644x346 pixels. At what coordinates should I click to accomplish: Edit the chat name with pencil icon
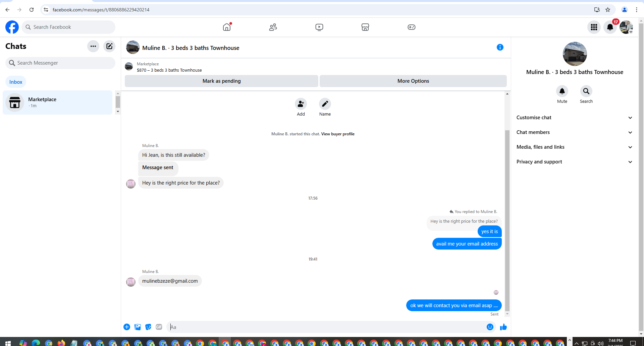pos(325,104)
